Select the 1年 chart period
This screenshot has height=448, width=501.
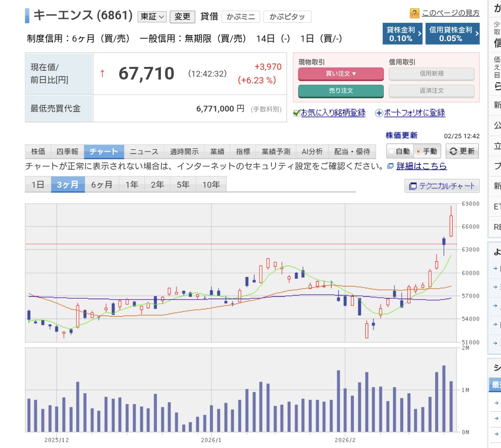(132, 185)
